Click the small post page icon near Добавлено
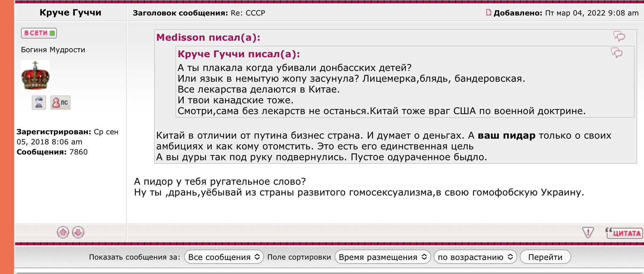This screenshot has height=274, width=644. pos(488,13)
